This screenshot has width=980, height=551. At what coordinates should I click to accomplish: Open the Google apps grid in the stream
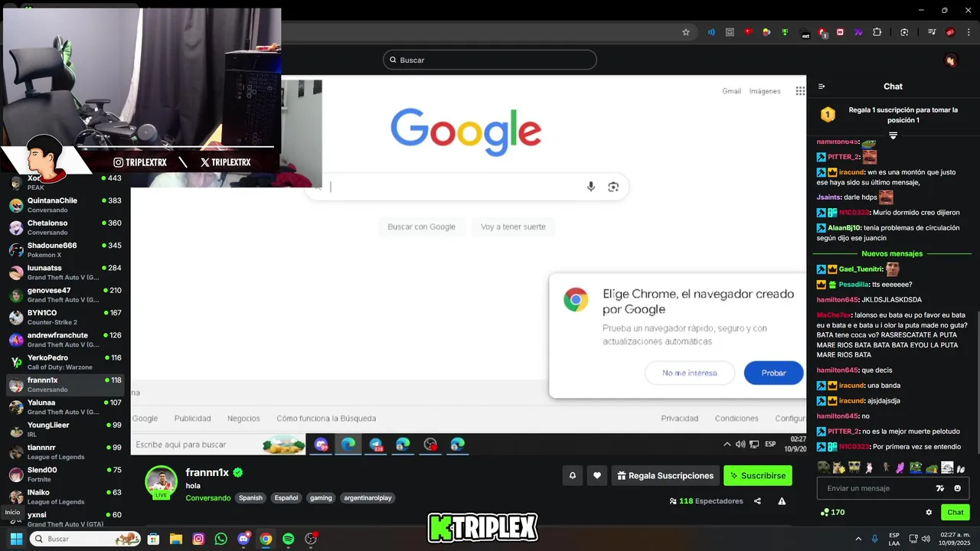click(x=800, y=91)
